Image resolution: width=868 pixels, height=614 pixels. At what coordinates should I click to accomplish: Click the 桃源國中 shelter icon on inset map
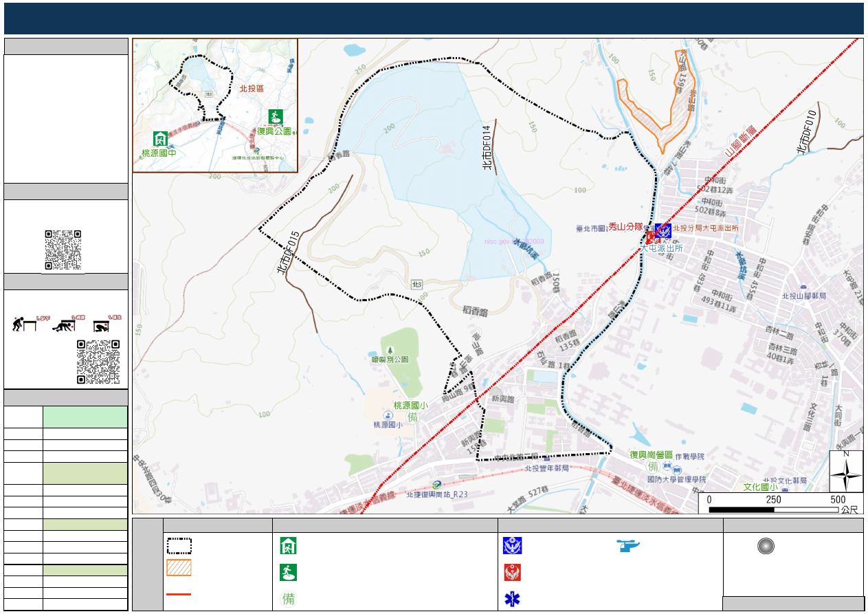[x=160, y=139]
